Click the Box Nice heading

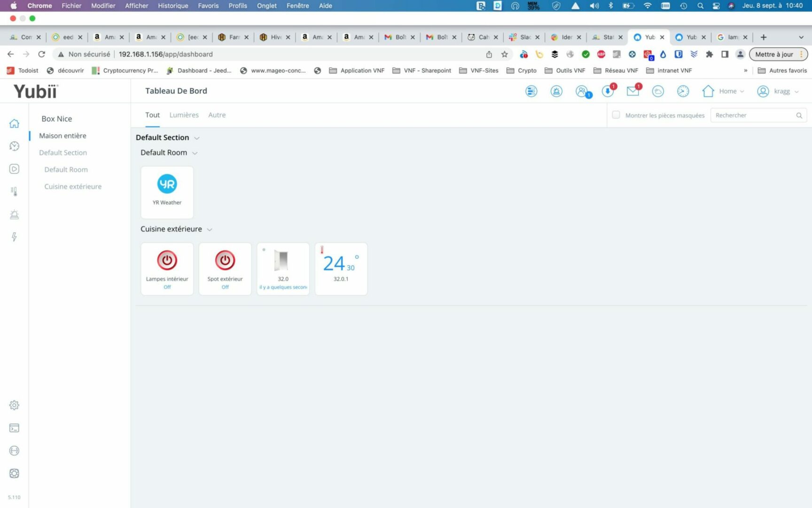point(57,119)
